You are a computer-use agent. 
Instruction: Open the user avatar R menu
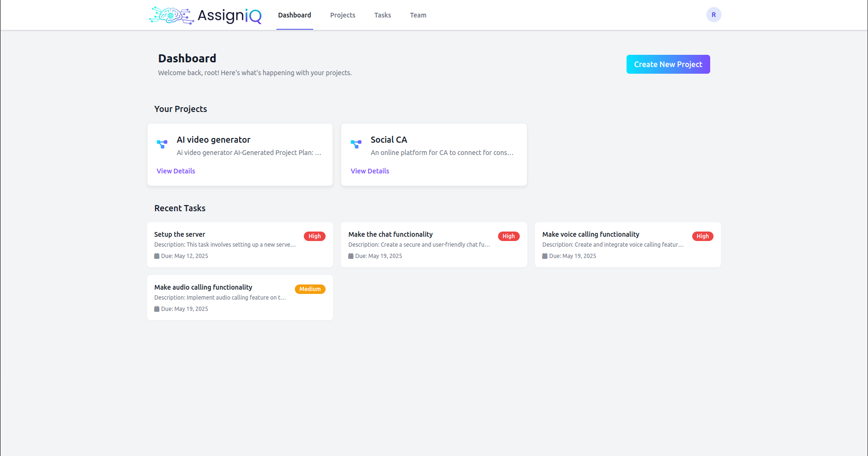point(713,15)
